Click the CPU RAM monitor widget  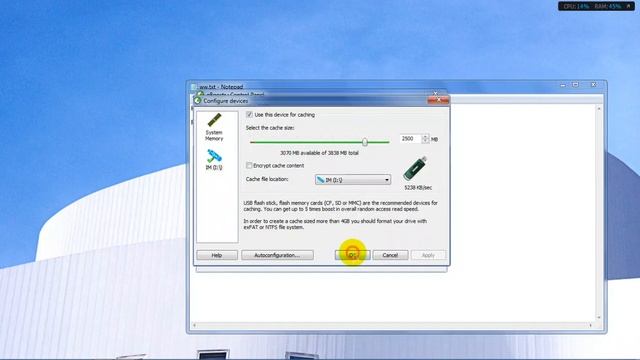(596, 6)
